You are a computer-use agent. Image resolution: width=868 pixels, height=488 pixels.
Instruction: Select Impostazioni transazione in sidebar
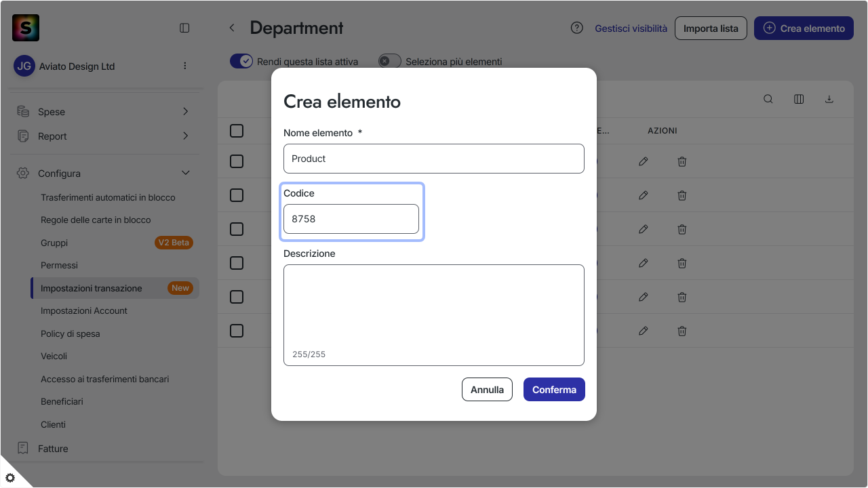pyautogui.click(x=115, y=288)
